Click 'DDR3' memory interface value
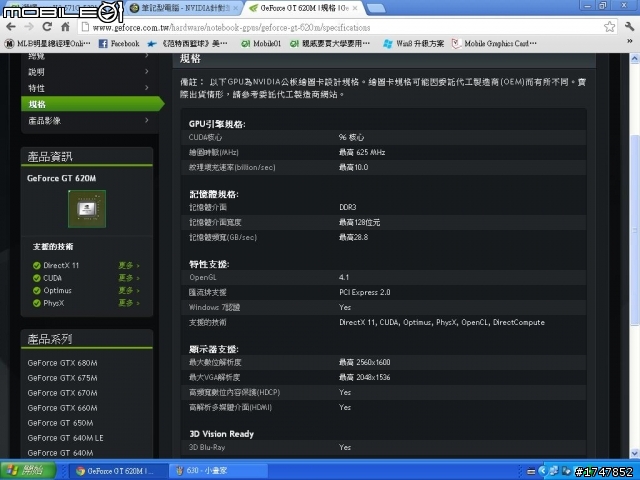640x480 pixels. pyautogui.click(x=348, y=207)
